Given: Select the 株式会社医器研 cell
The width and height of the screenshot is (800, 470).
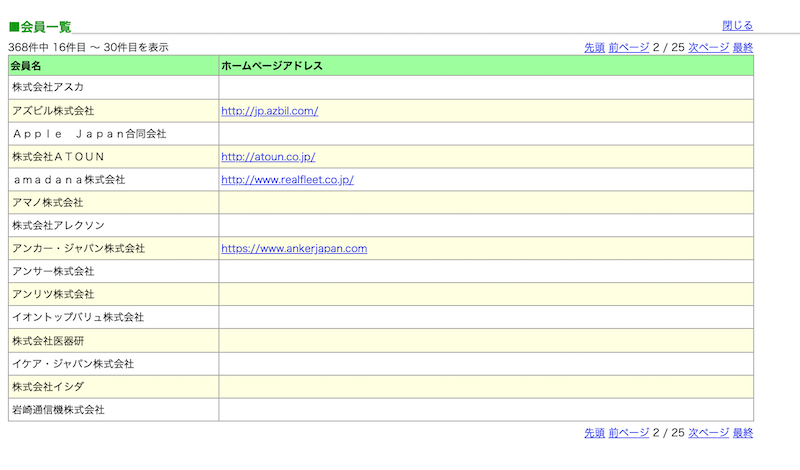Looking at the screenshot, I should 114,341.
